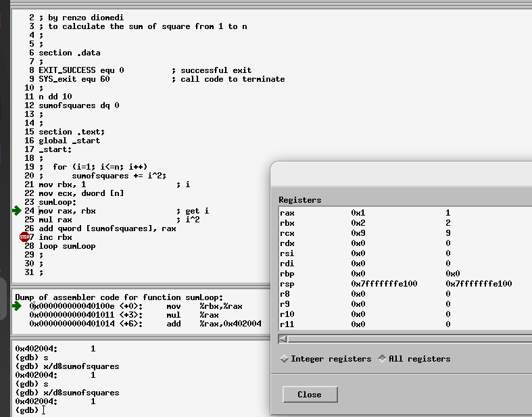
Task: Click line 20 comment 'sumofsquares += i^2;'
Action: coord(119,176)
